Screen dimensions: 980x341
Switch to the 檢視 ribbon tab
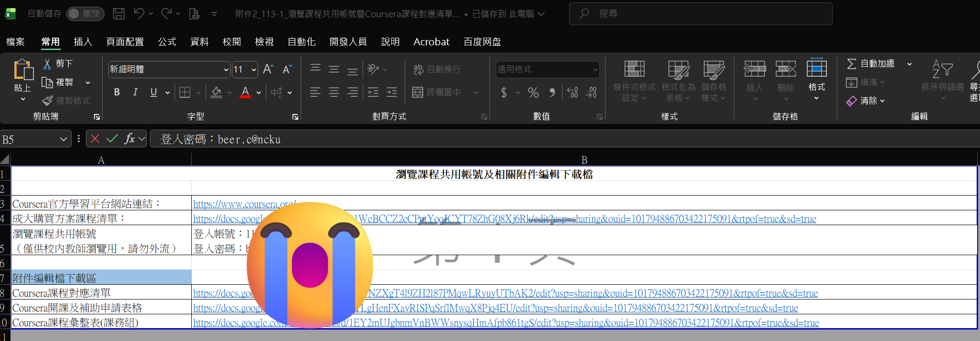pyautogui.click(x=264, y=42)
